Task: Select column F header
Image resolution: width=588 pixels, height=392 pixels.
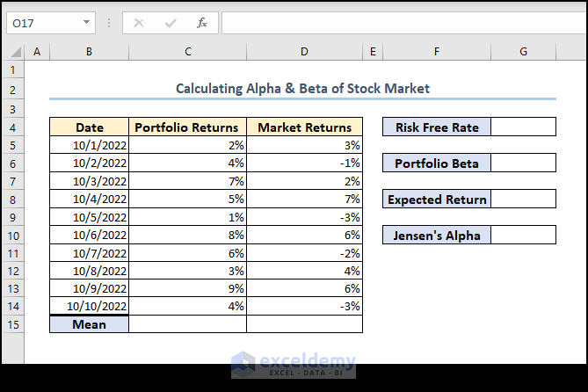Action: click(436, 53)
